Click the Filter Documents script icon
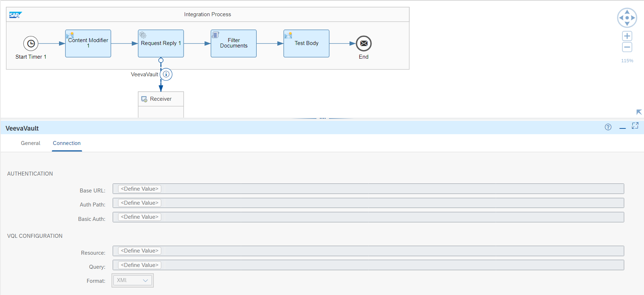This screenshot has width=644, height=295. click(x=215, y=35)
